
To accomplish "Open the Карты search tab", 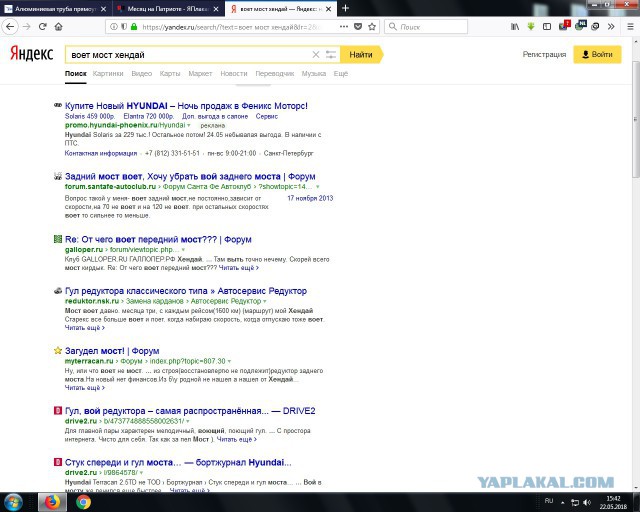I will point(170,73).
